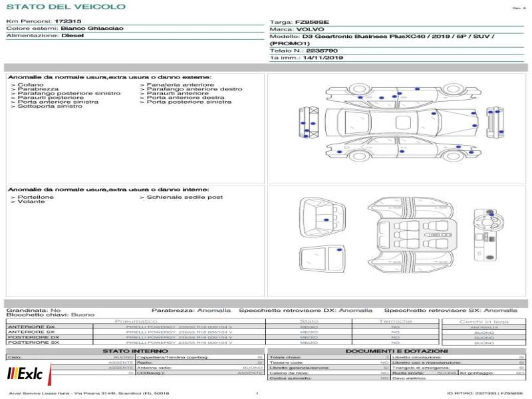Click the Libretto circolazione row

[458, 357]
